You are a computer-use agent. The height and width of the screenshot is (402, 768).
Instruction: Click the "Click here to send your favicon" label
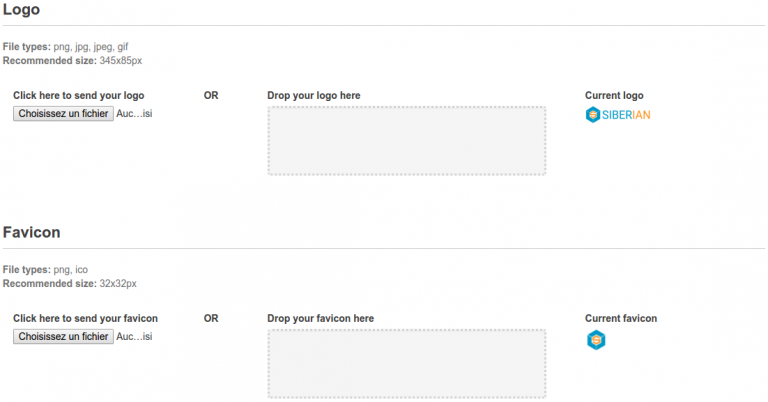point(85,319)
